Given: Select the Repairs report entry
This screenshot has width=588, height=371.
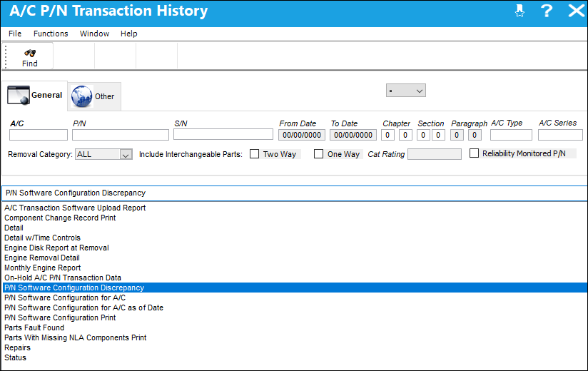Looking at the screenshot, I should click(x=17, y=347).
